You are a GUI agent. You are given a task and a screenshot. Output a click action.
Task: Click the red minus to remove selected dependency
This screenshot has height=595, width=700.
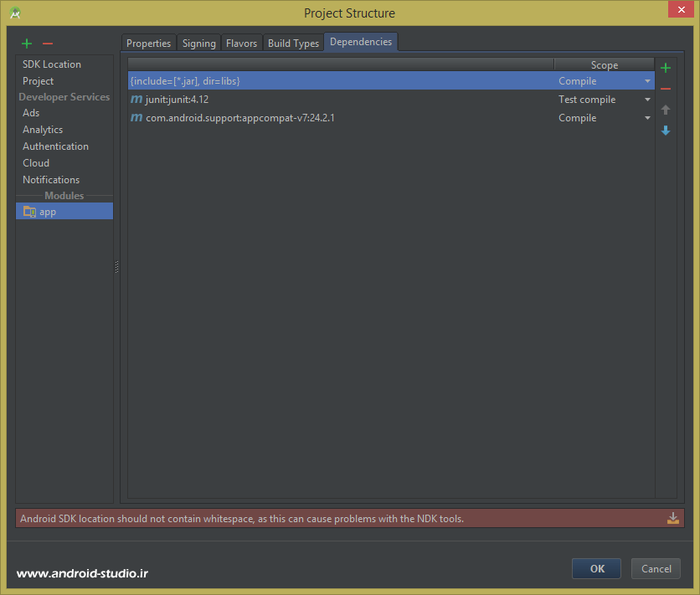click(x=665, y=89)
